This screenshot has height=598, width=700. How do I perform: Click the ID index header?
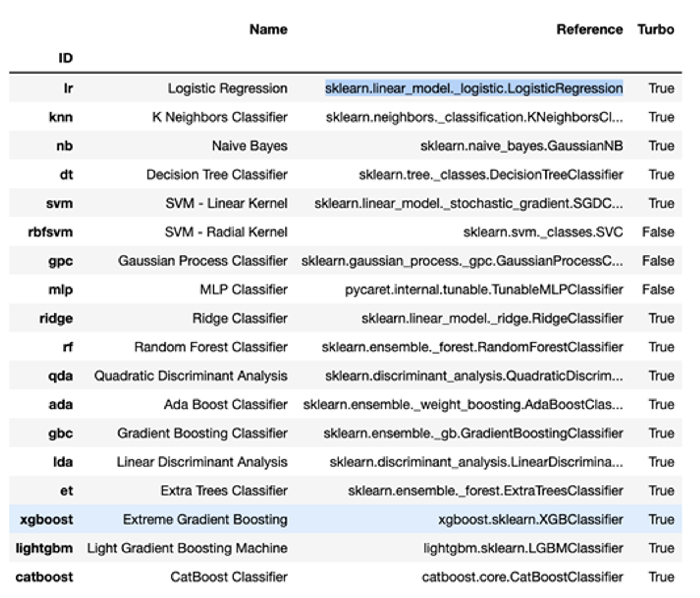[66, 58]
